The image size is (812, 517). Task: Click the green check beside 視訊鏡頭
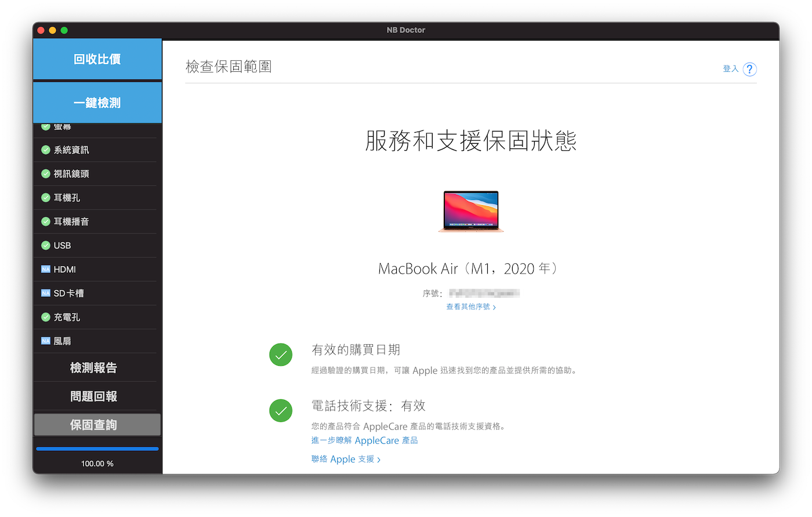46,174
